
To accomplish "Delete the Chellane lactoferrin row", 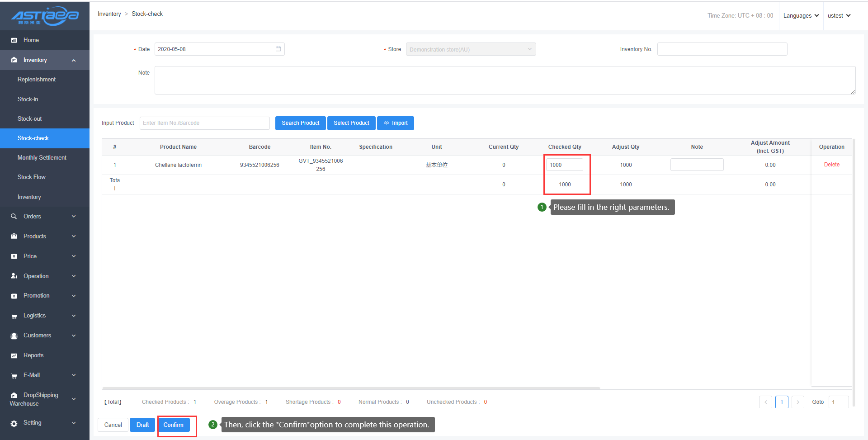I will pos(831,165).
